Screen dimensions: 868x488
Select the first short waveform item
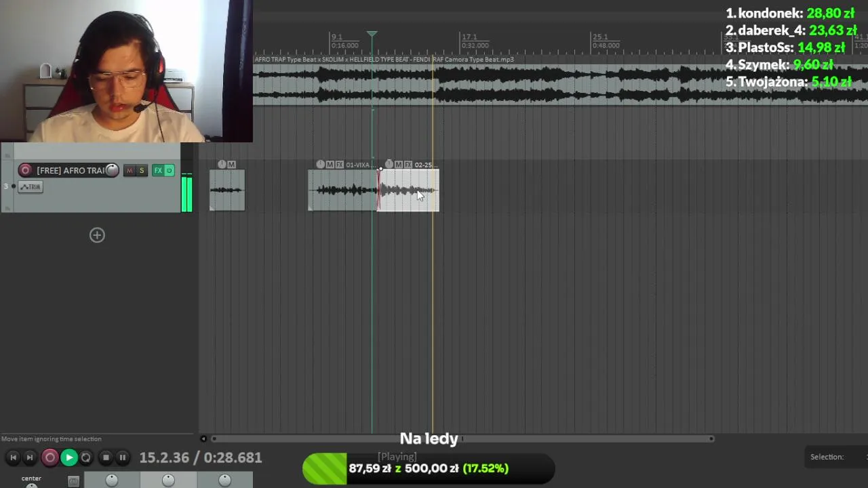pyautogui.click(x=227, y=190)
